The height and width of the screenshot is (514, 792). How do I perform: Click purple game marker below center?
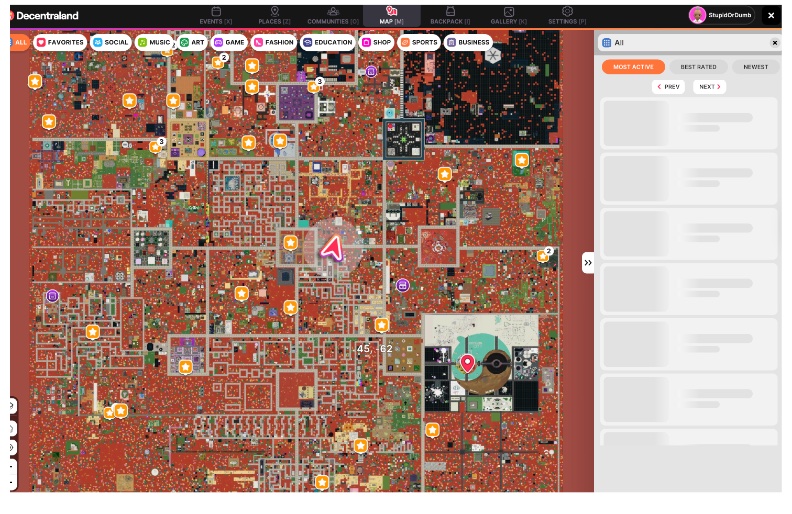pos(403,285)
